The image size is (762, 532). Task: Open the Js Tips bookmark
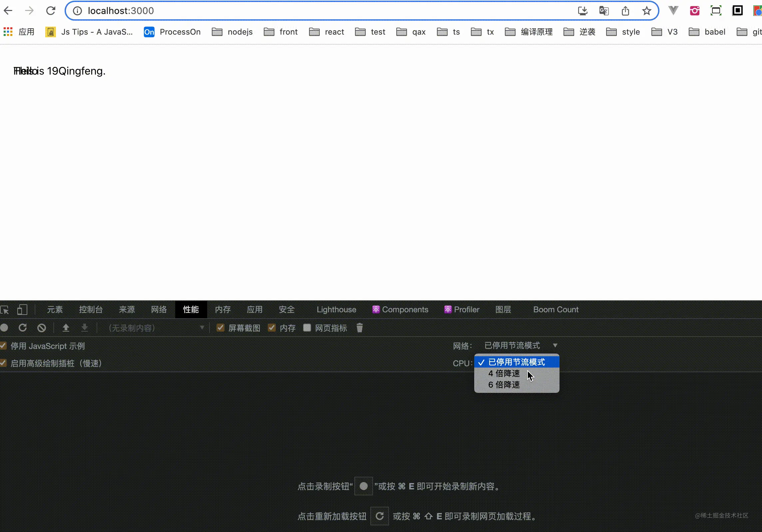coord(89,32)
